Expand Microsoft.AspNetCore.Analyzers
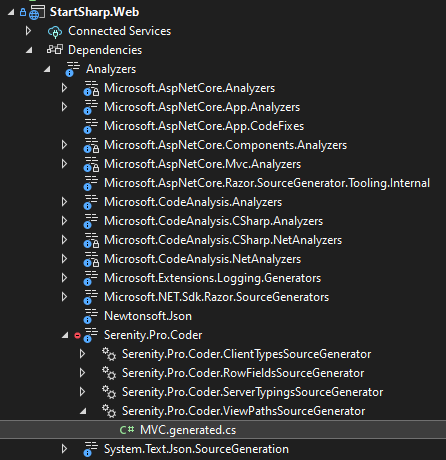 64,88
